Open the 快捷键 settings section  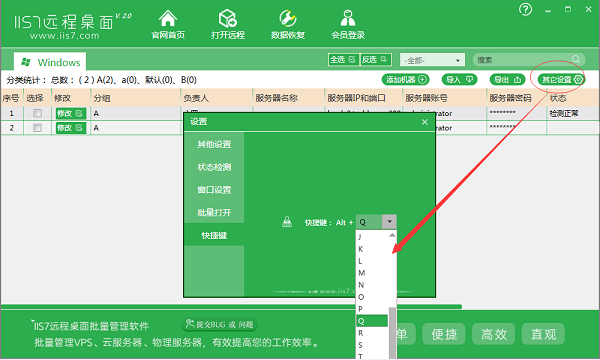(x=214, y=235)
